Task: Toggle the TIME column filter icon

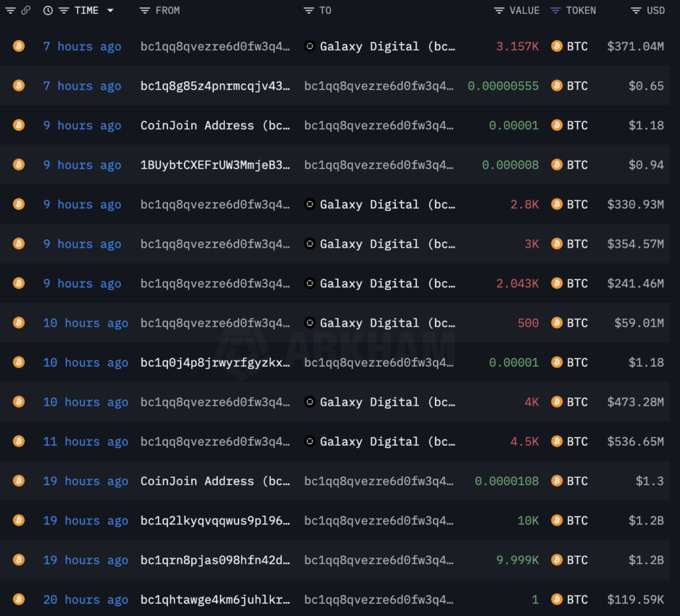Action: (x=63, y=10)
